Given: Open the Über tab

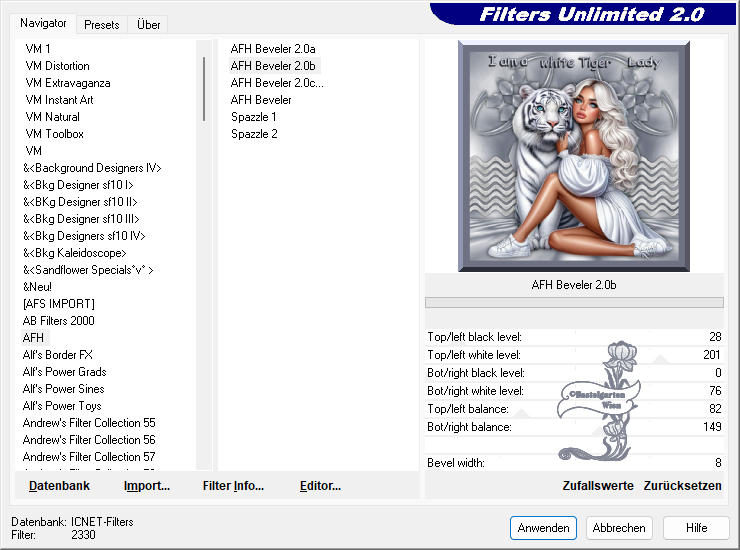Looking at the screenshot, I should [148, 24].
